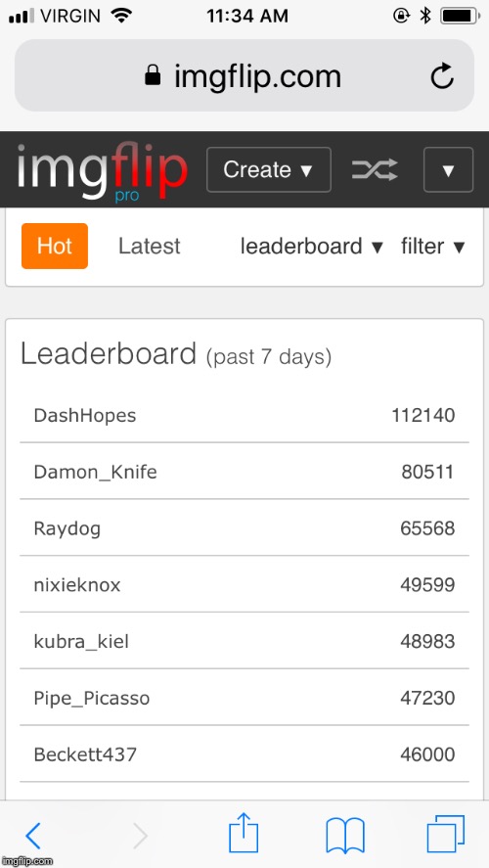
Task: Open the user menu arrow button
Action: (x=448, y=169)
